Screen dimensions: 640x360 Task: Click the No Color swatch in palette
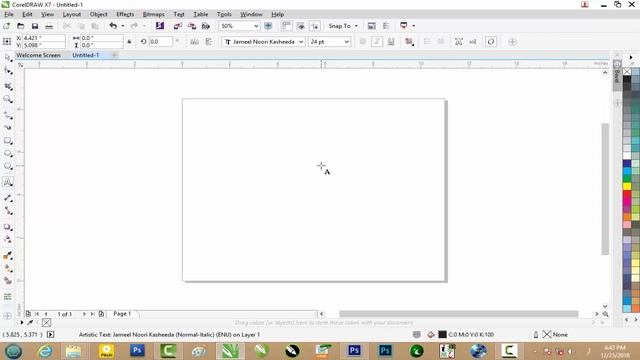627,71
